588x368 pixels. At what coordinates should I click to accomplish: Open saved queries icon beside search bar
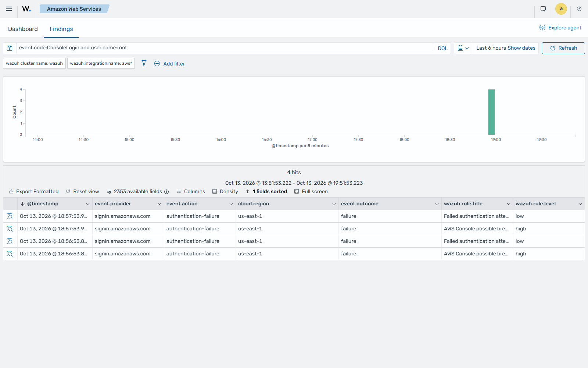pyautogui.click(x=10, y=48)
